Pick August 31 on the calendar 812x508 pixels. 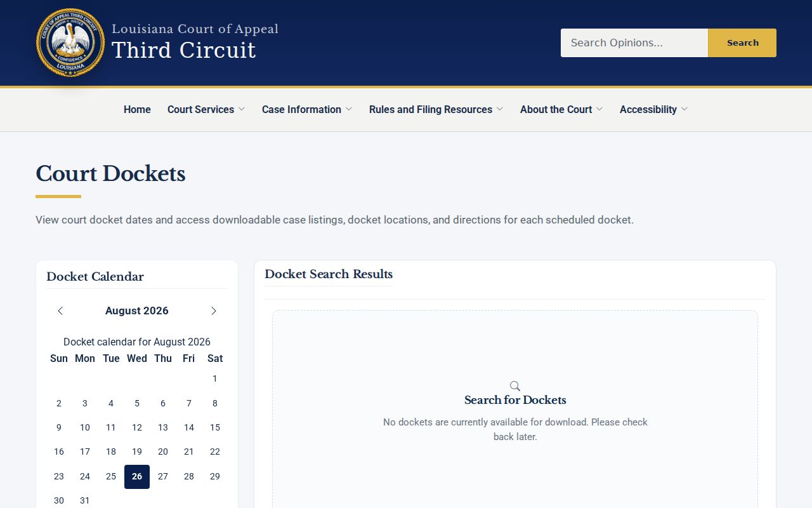click(85, 500)
